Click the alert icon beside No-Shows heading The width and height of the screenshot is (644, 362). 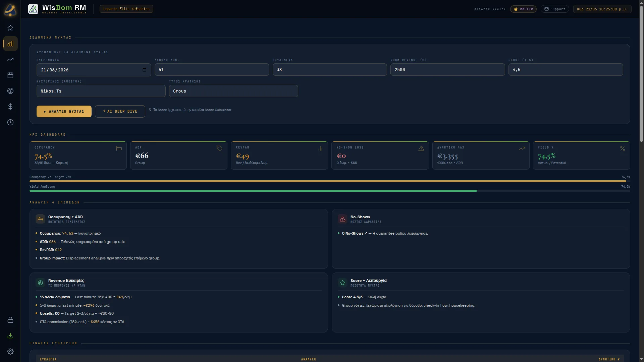(x=342, y=219)
